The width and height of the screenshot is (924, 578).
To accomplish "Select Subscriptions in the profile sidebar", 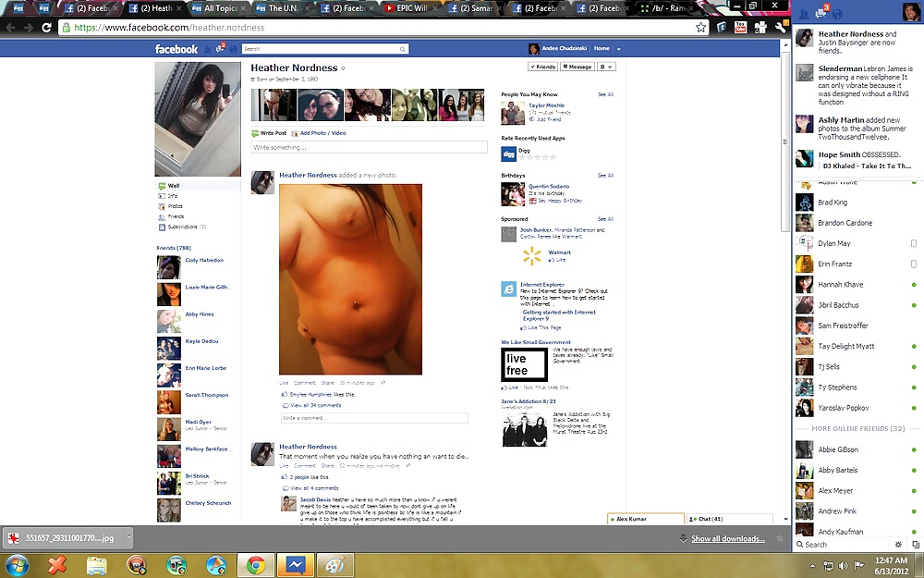I will (187, 228).
